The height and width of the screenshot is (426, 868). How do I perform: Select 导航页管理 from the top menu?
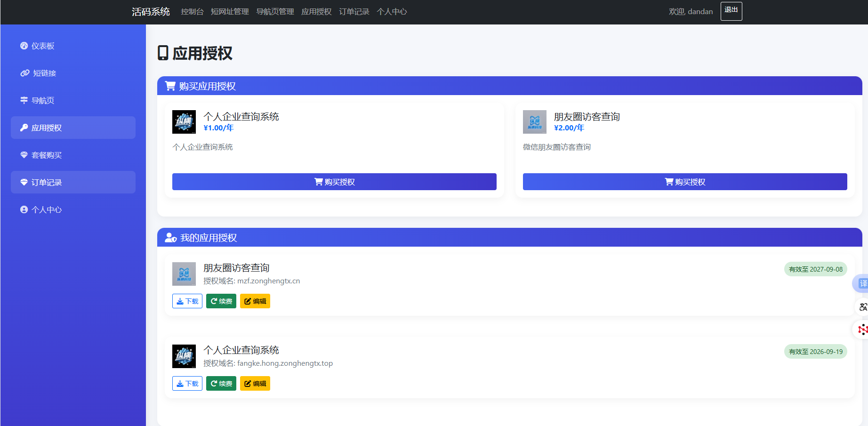(275, 12)
